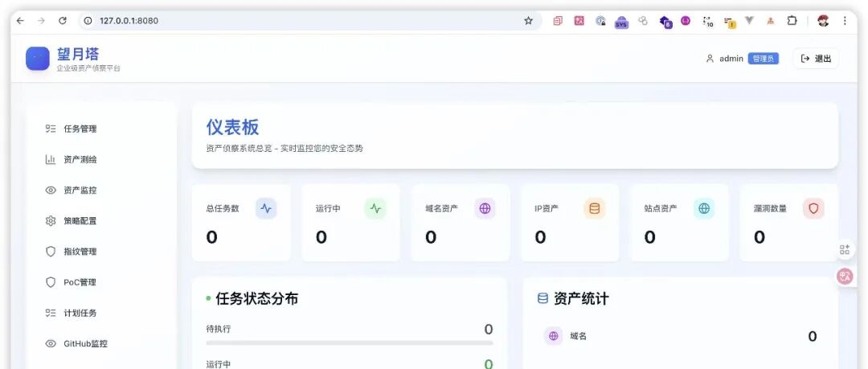The height and width of the screenshot is (369, 868).
Task: Click the red 漏洞数量 shield icon
Action: 813,209
